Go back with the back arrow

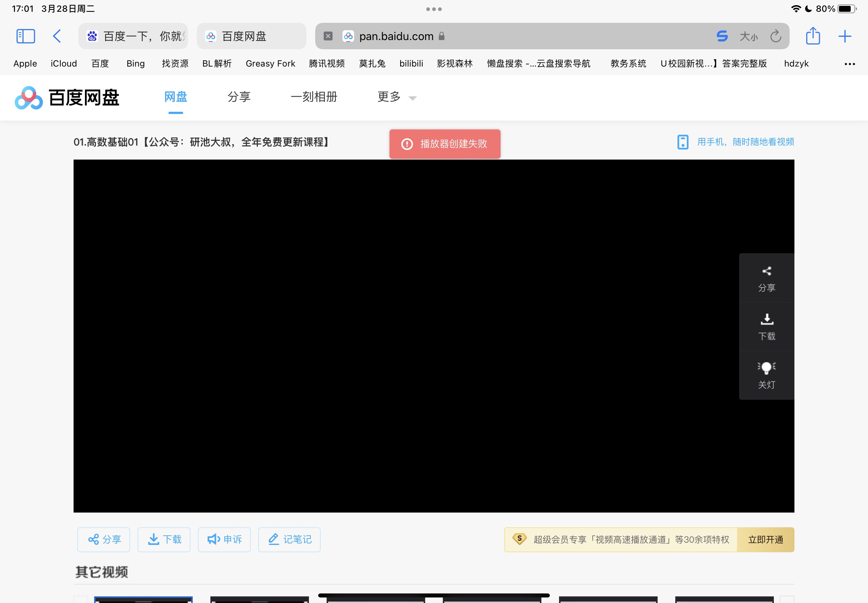point(57,36)
